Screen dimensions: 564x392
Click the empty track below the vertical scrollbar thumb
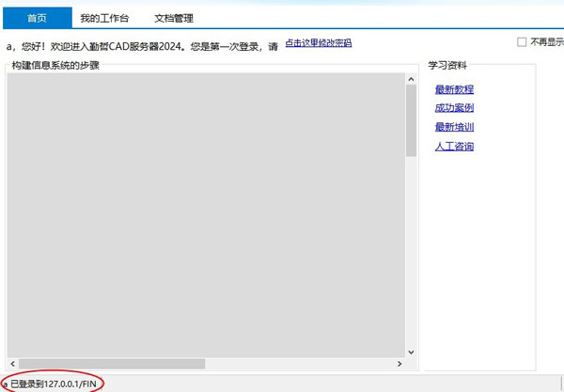click(x=411, y=254)
